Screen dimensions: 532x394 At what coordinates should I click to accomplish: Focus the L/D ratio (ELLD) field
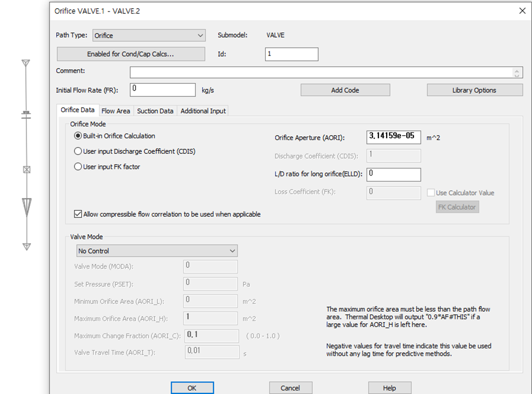pos(394,174)
